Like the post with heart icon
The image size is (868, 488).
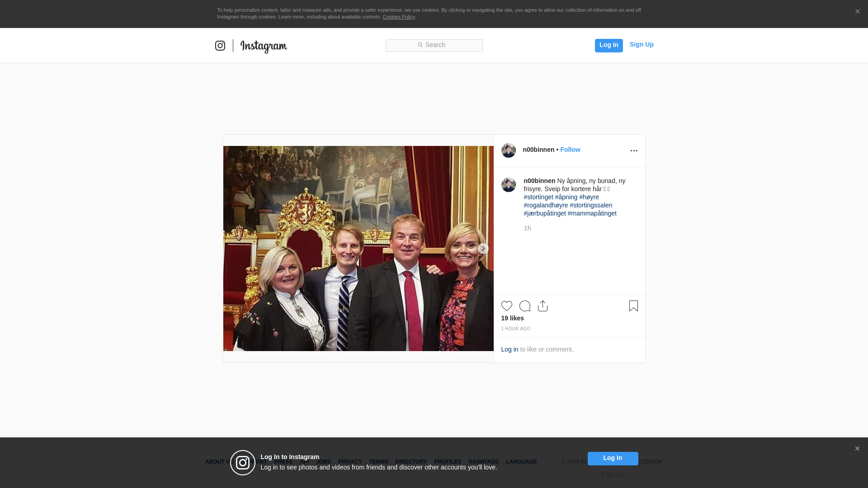click(x=507, y=306)
